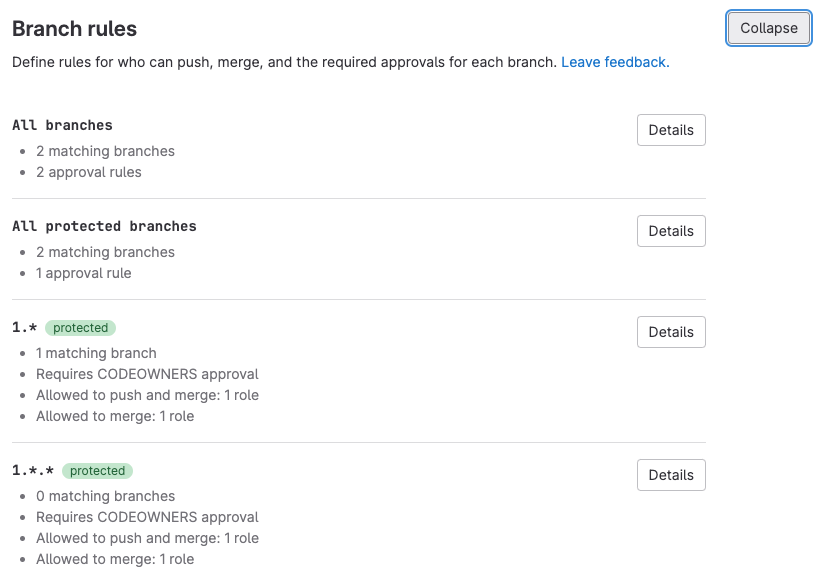Screen dimensions: 823x580
Task: Select the 1.*.* branch rule title
Action: pos(30,470)
